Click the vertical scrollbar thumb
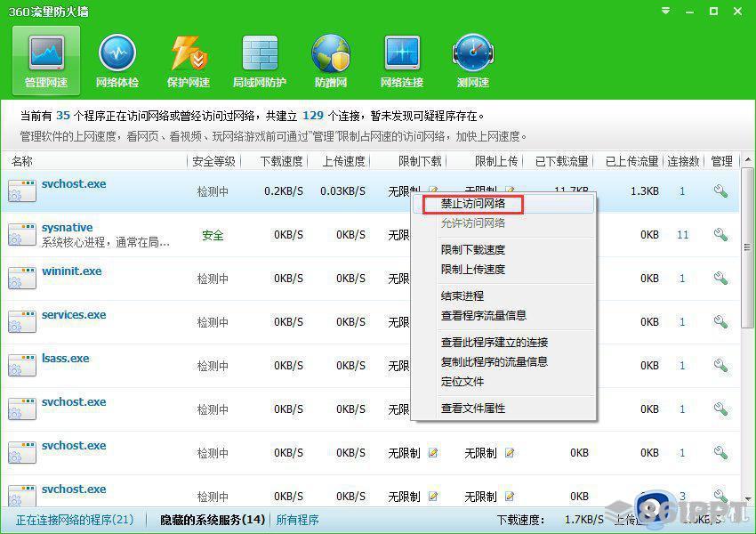 click(747, 247)
